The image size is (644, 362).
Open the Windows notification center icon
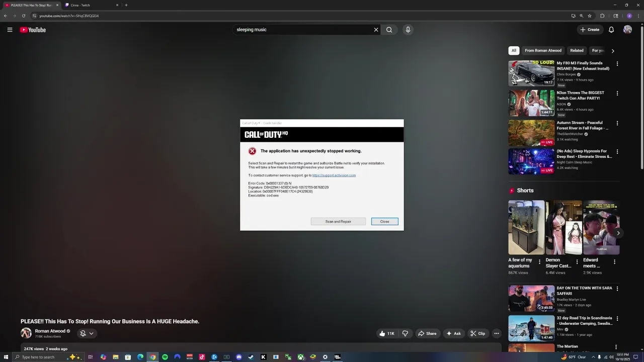tap(635, 357)
